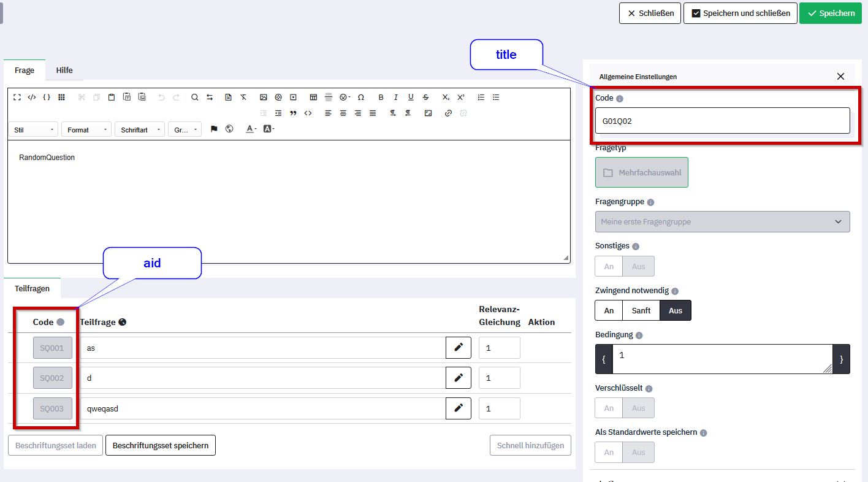Viewport: 868px width, 482px height.
Task: Click the block quote icon
Action: [x=293, y=113]
